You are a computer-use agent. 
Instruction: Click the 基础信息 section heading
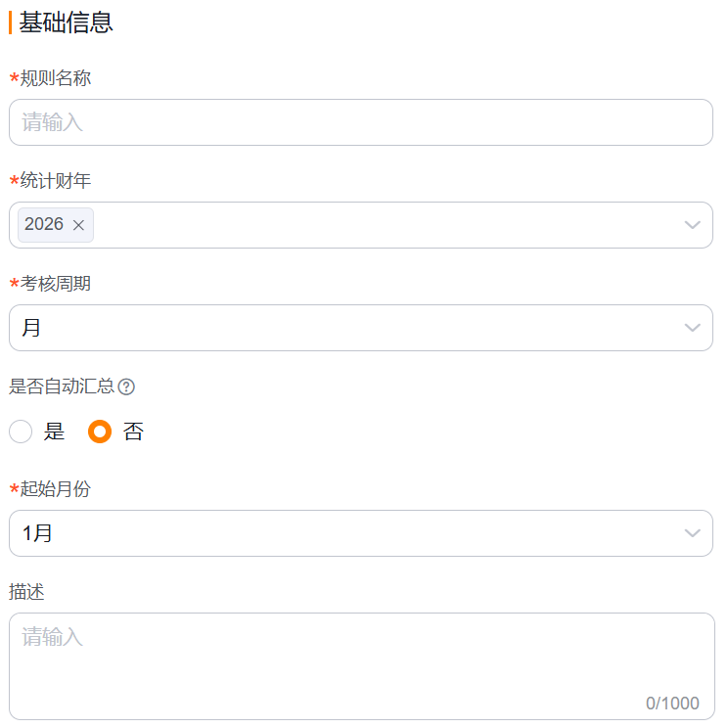(x=66, y=23)
